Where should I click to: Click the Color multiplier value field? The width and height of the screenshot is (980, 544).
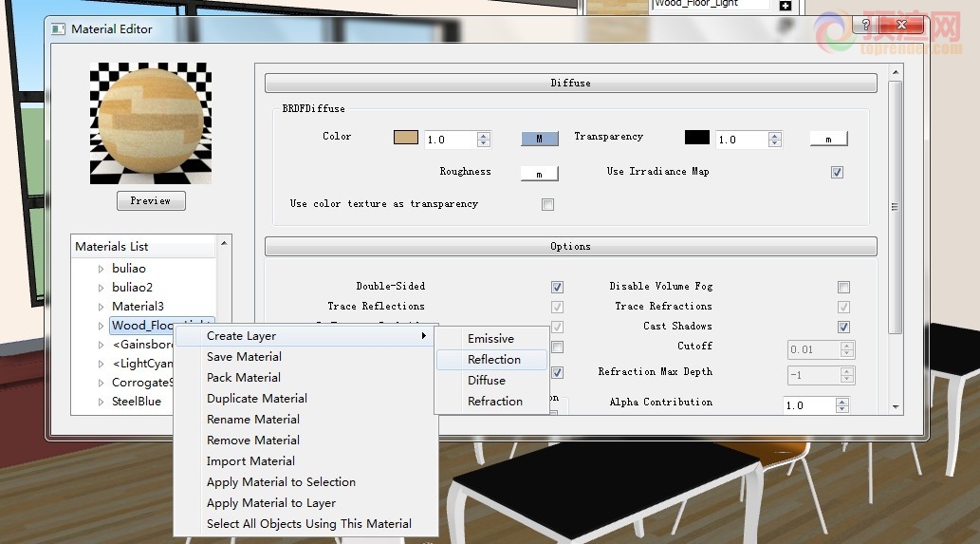pyautogui.click(x=451, y=140)
